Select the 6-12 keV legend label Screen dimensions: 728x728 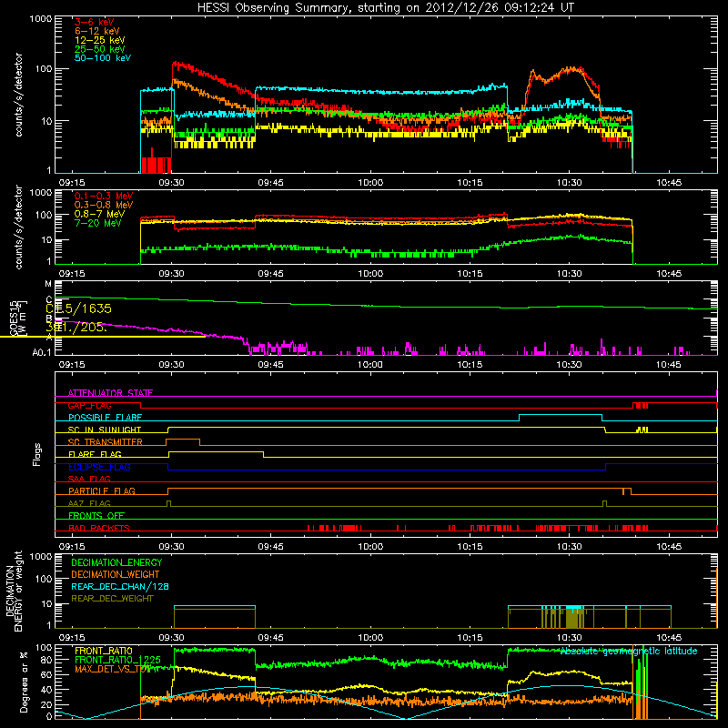click(97, 31)
